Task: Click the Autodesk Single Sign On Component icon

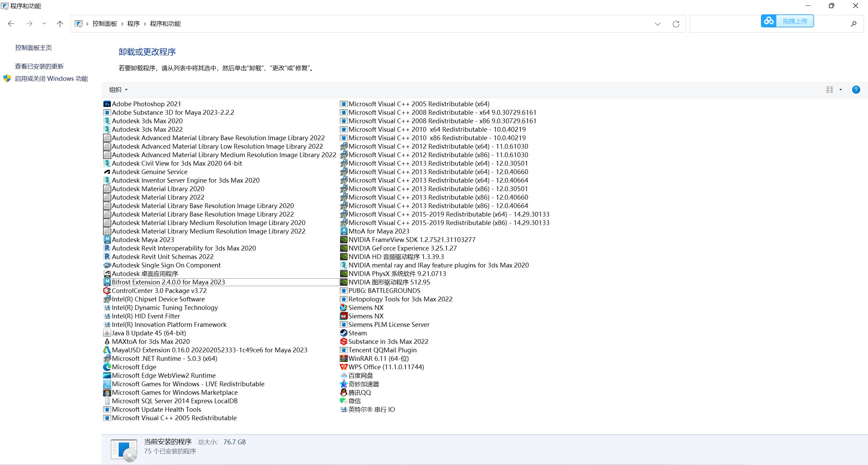Action: [x=107, y=265]
